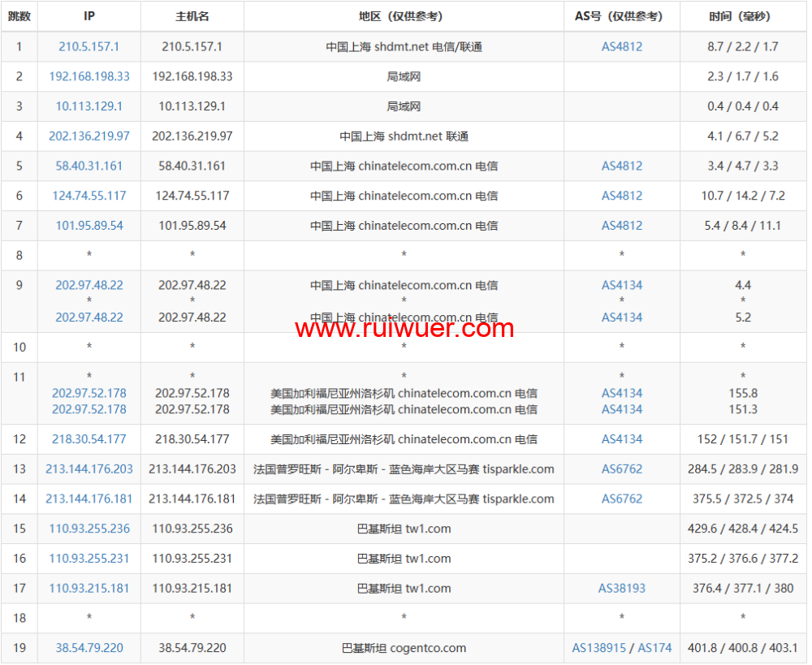Click IP link 110.93.215.181
Image resolution: width=812 pixels, height=665 pixels.
point(89,589)
